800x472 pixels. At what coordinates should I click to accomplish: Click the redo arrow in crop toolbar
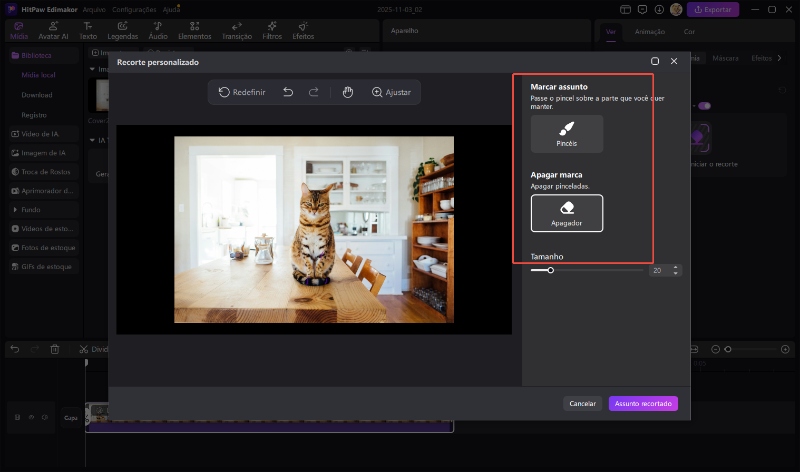tap(313, 92)
